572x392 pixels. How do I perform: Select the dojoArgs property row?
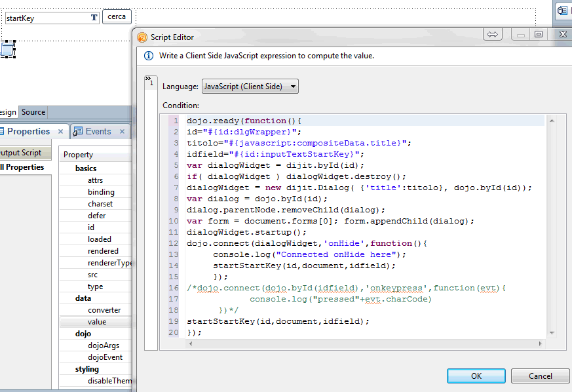[96, 345]
